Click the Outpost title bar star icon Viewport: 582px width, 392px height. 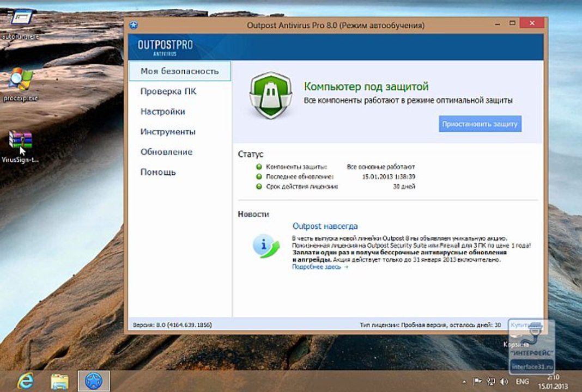point(134,25)
